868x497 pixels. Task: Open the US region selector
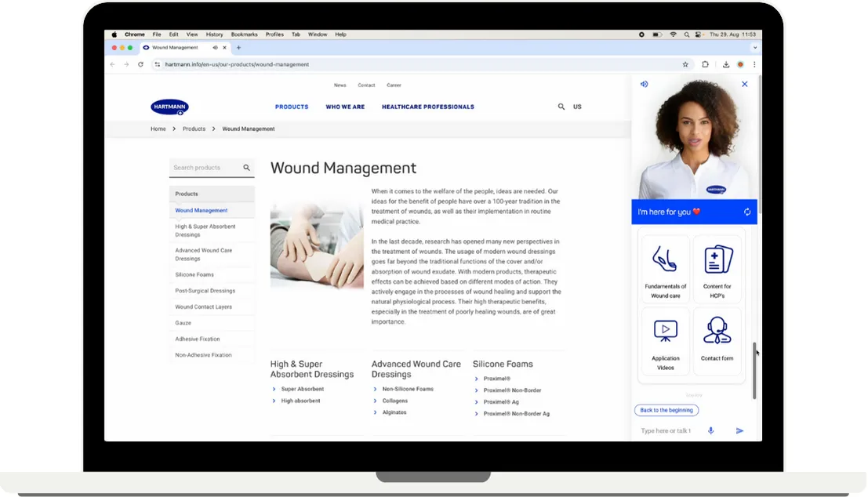(x=577, y=107)
